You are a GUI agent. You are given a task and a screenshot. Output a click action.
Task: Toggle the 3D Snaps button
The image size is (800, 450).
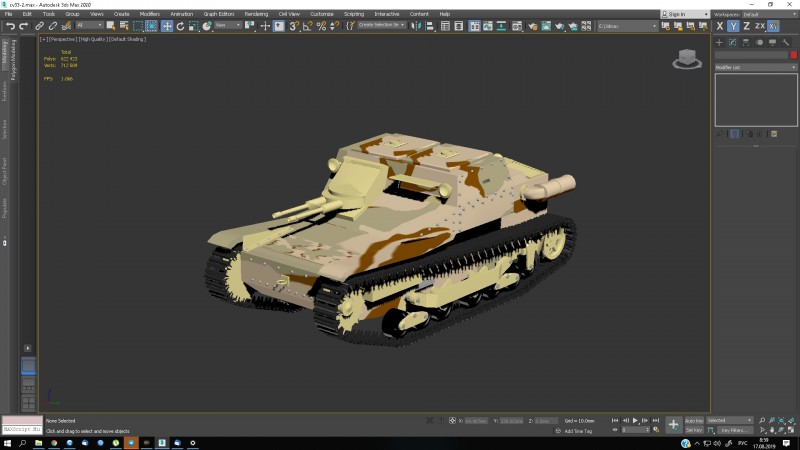click(294, 26)
